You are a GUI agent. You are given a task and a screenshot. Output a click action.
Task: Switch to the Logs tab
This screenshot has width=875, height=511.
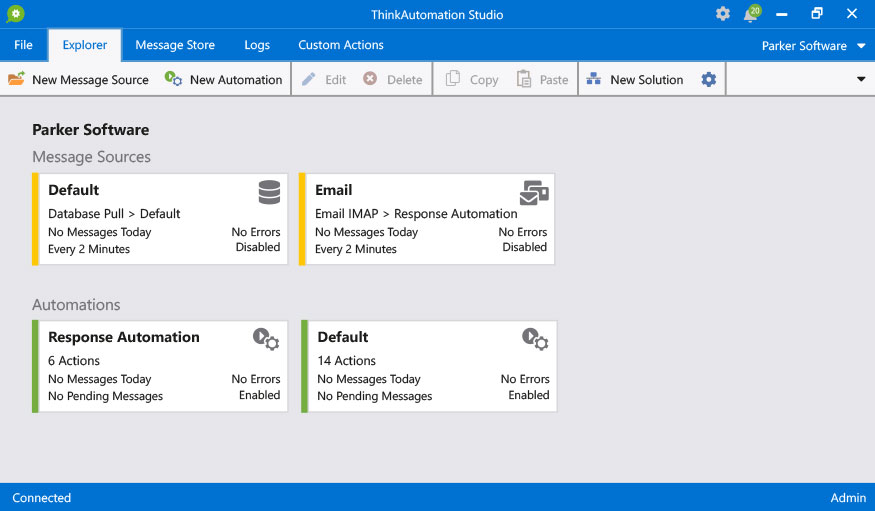257,45
